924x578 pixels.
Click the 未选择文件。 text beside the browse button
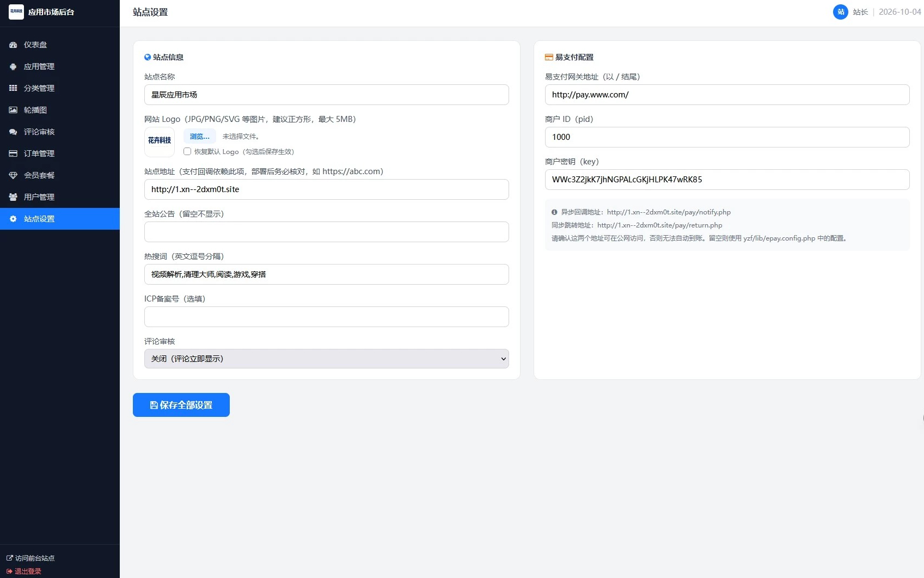[x=241, y=136]
